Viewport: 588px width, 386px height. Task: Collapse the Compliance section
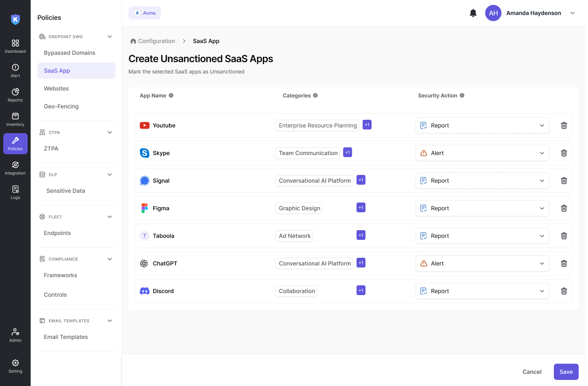click(110, 259)
